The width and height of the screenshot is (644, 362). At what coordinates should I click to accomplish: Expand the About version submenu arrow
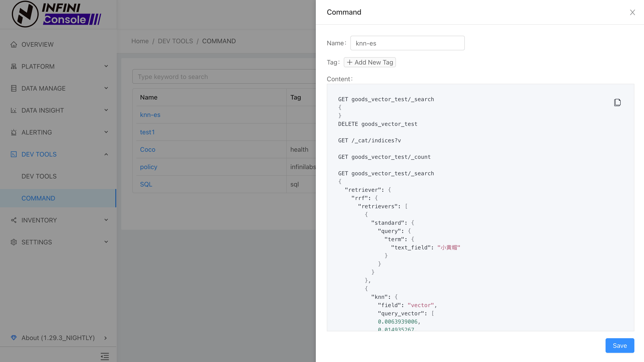pyautogui.click(x=106, y=338)
